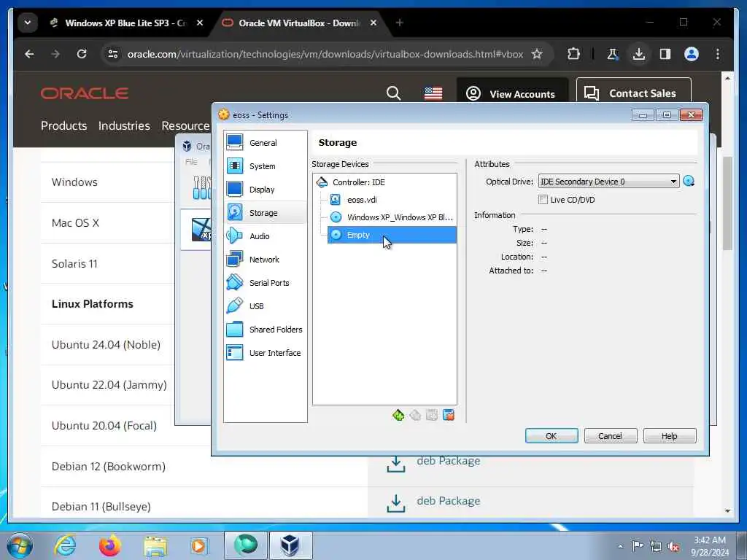
Task: Enable the Live CD/DVD checkbox
Action: click(x=543, y=200)
